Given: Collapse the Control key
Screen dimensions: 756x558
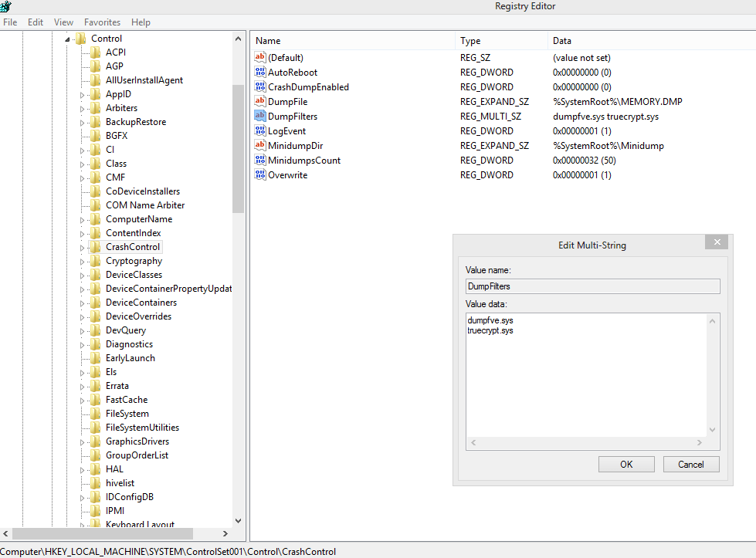Looking at the screenshot, I should 69,37.
